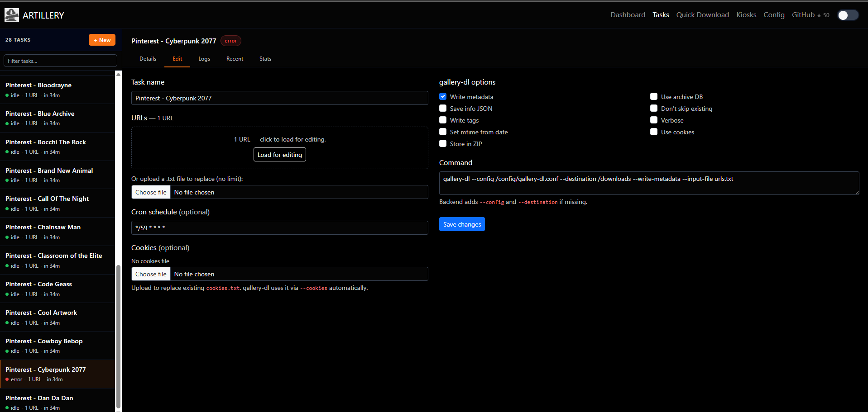Open the Recent tab
868x412 pixels.
tap(235, 59)
